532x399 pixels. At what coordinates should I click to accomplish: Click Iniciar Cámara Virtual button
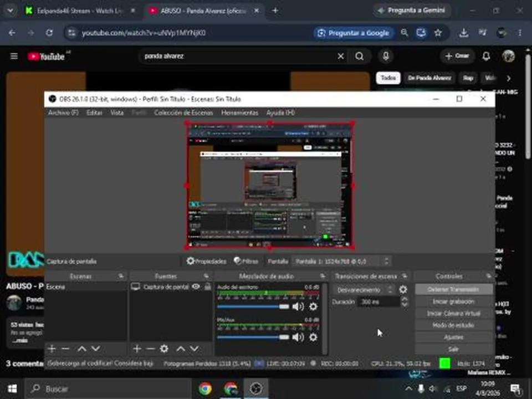tap(454, 313)
